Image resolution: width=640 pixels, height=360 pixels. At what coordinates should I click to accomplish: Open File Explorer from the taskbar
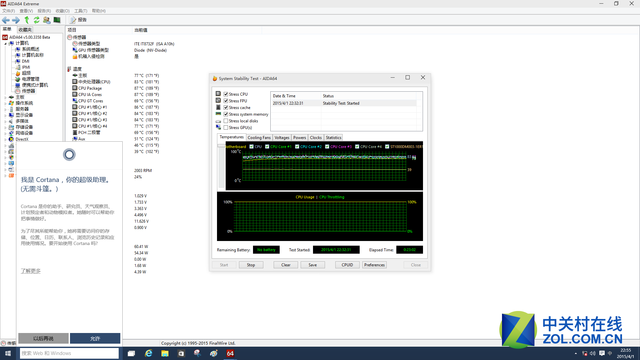164,353
